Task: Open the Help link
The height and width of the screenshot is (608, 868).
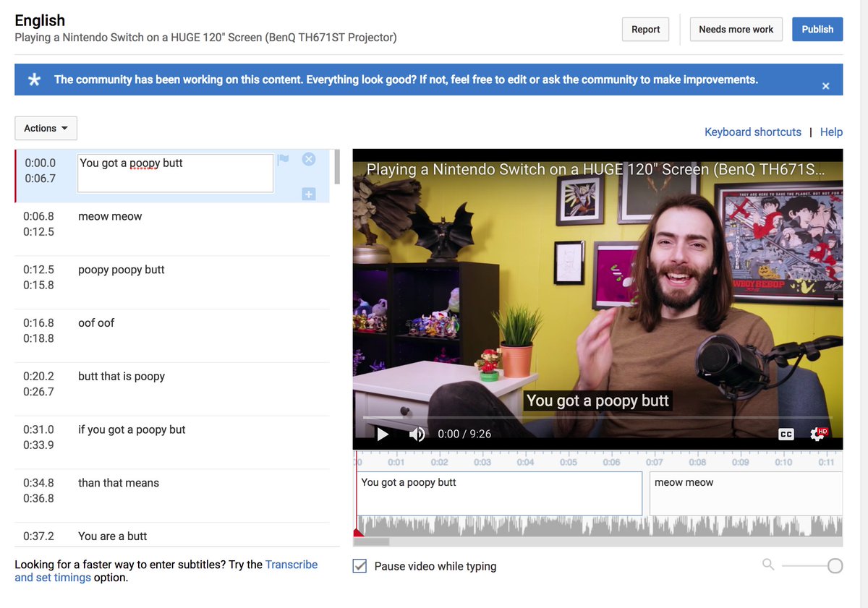Action: click(831, 132)
